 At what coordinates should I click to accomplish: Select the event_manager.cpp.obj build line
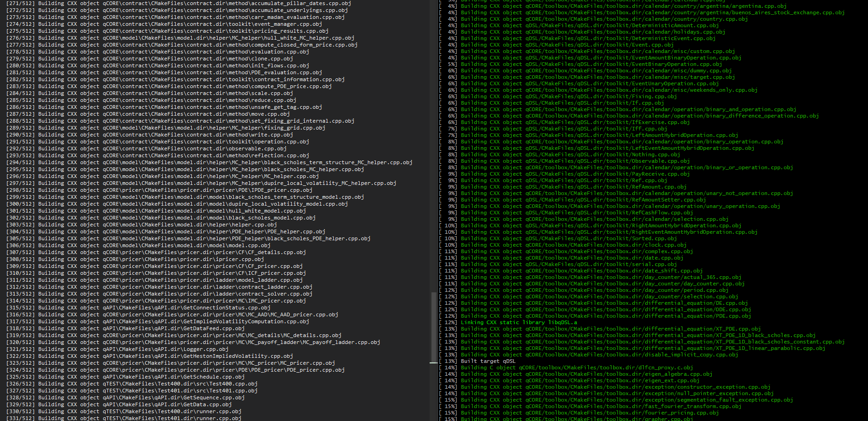click(x=164, y=24)
